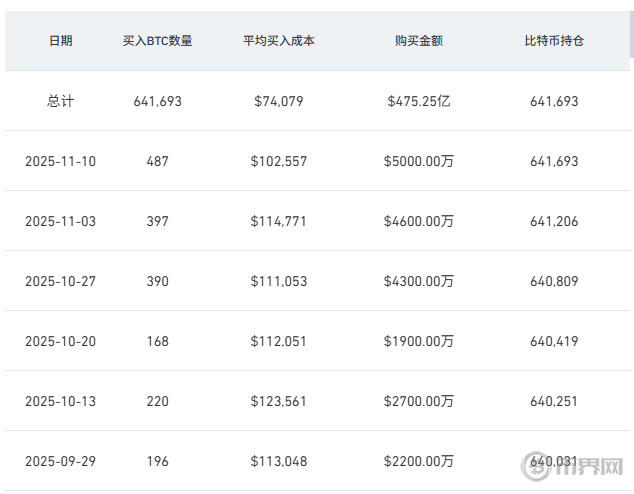Select the 2025-10-20 date cell
Screen dimensions: 634x494
click(x=61, y=341)
